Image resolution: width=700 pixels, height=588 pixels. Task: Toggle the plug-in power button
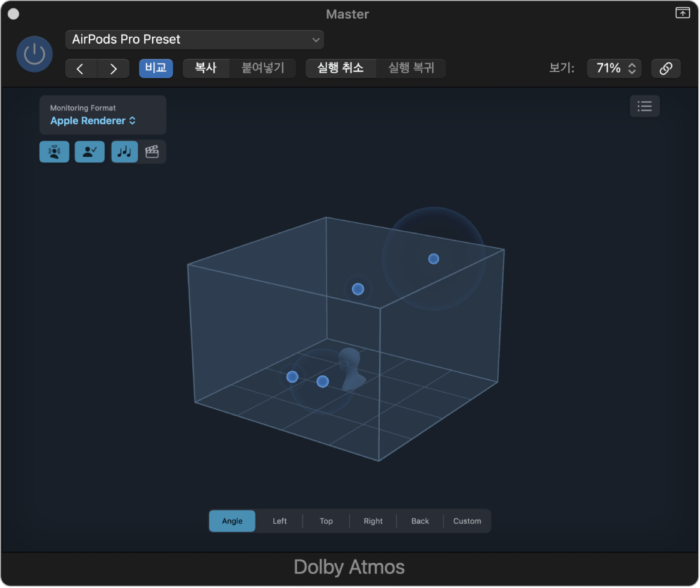[34, 54]
